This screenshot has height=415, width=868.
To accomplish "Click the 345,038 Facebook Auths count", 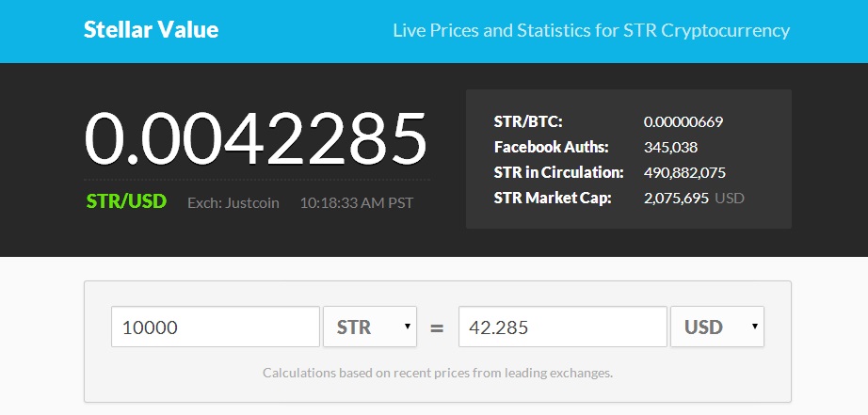I will coord(670,147).
